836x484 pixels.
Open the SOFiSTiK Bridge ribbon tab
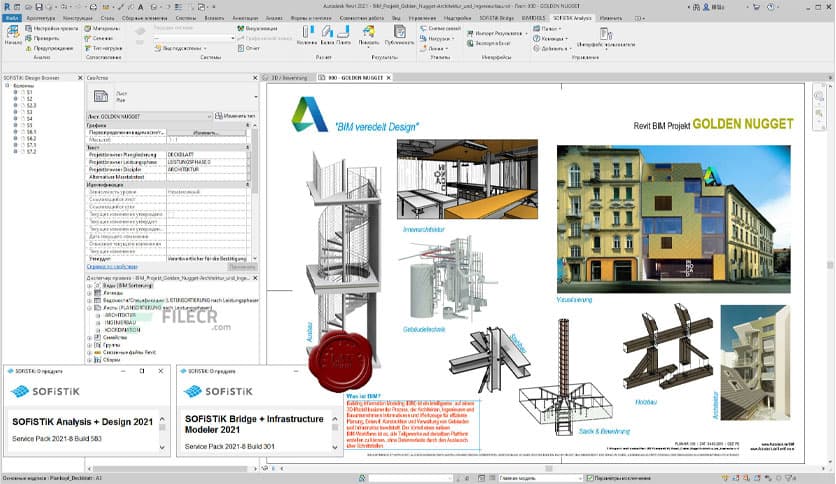[496, 18]
